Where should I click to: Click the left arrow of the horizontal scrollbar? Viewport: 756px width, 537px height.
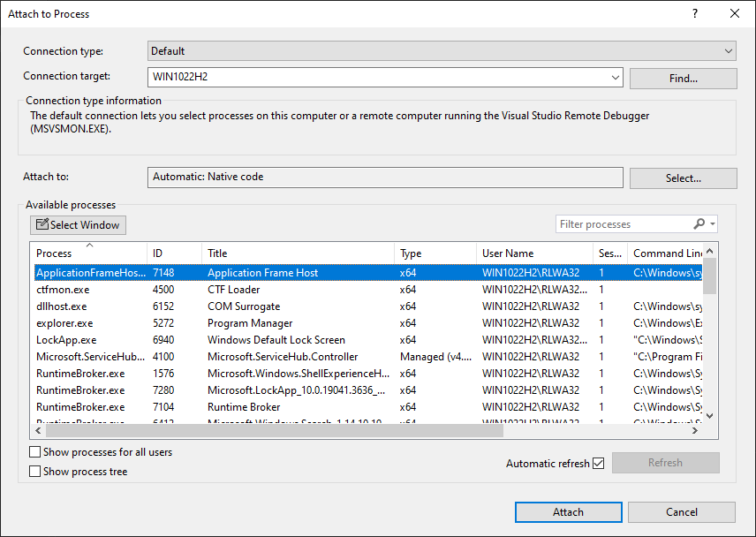40,431
